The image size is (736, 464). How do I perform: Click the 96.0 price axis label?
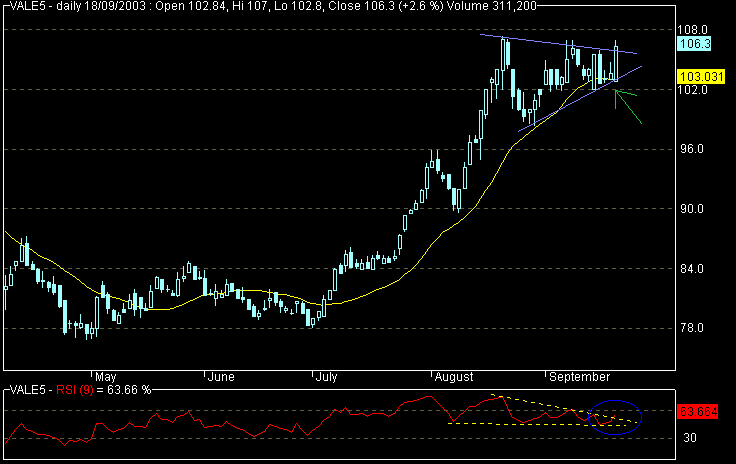(x=692, y=149)
